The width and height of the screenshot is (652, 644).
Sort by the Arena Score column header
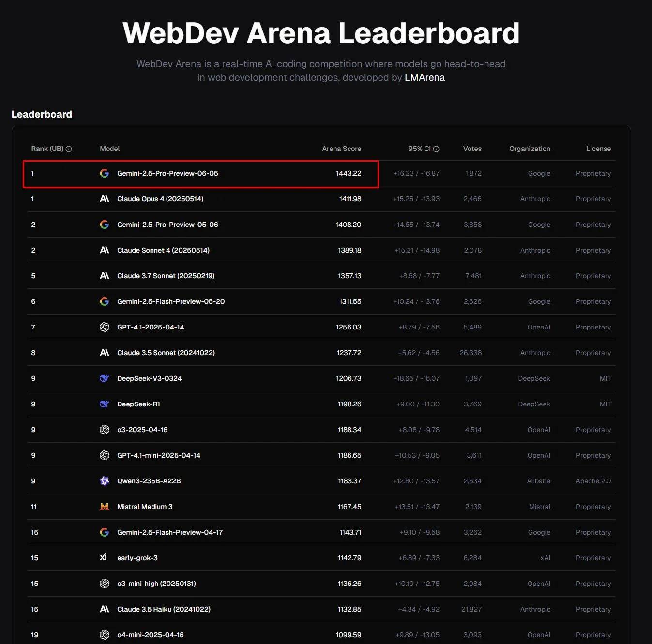[x=342, y=149]
